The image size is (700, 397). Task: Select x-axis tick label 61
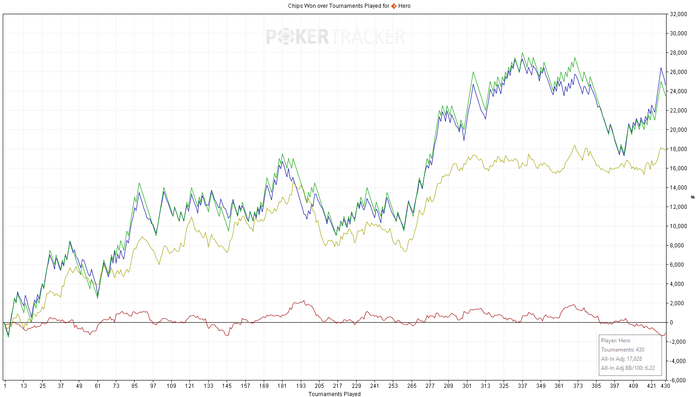click(x=98, y=385)
